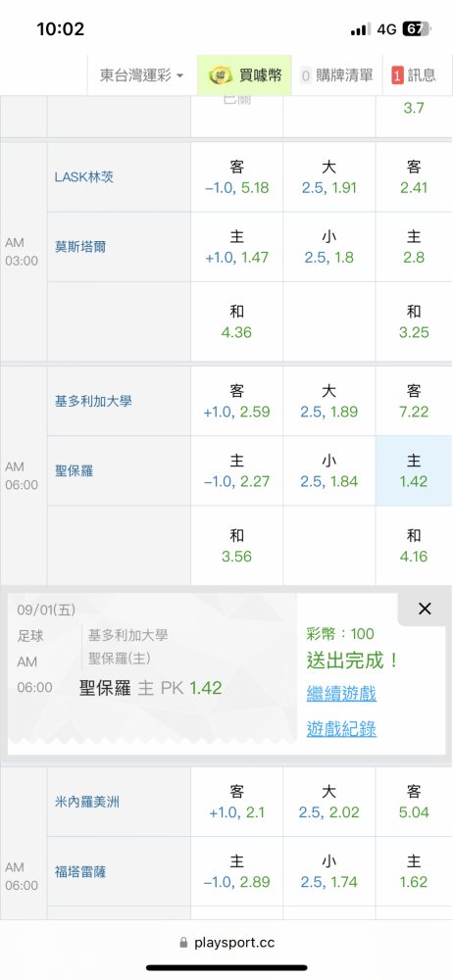Pick 和 4.16 draw for 聖保羅 match
Viewport: 453px width, 980px height.
coord(414,545)
